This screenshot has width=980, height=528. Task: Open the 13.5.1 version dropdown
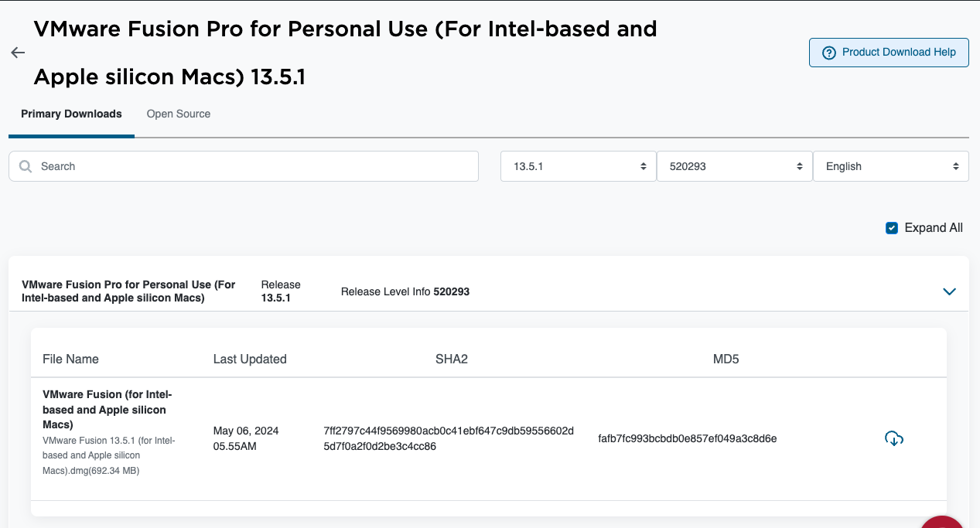(x=578, y=166)
